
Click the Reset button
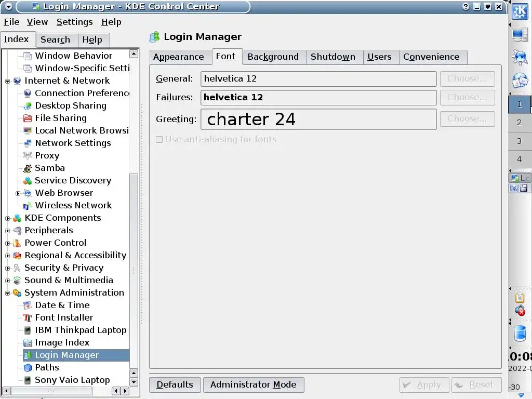[476, 385]
